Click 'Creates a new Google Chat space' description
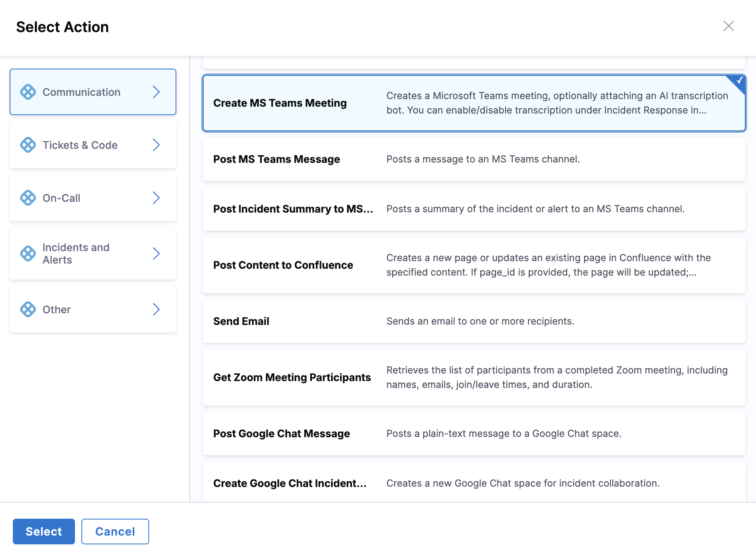This screenshot has height=556, width=756. (523, 483)
